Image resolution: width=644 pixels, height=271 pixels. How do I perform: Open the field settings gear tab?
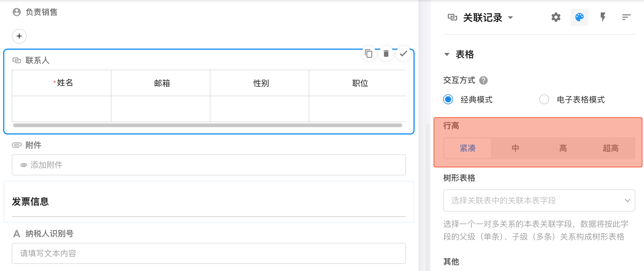[556, 17]
